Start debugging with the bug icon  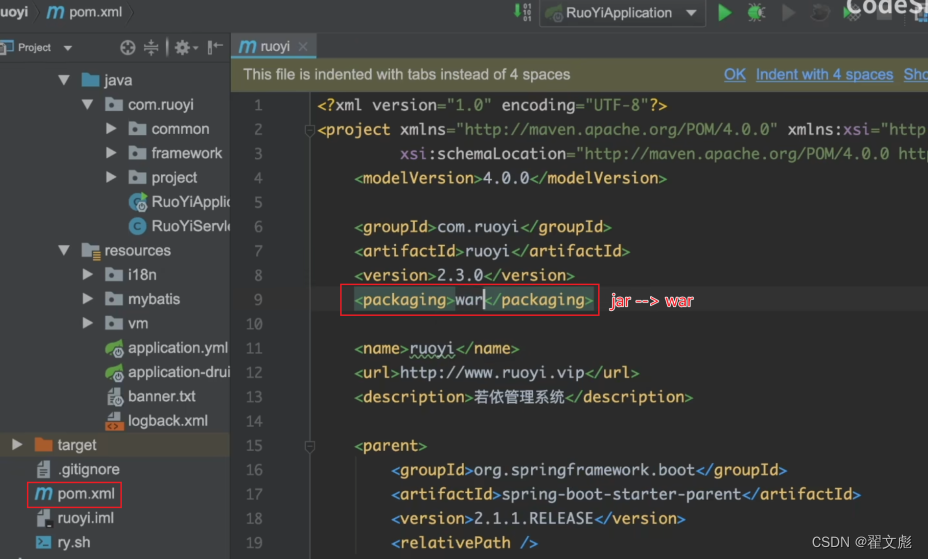tap(756, 13)
